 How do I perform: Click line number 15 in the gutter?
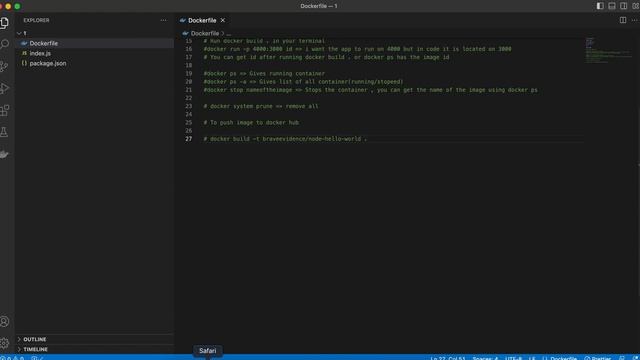click(x=189, y=41)
